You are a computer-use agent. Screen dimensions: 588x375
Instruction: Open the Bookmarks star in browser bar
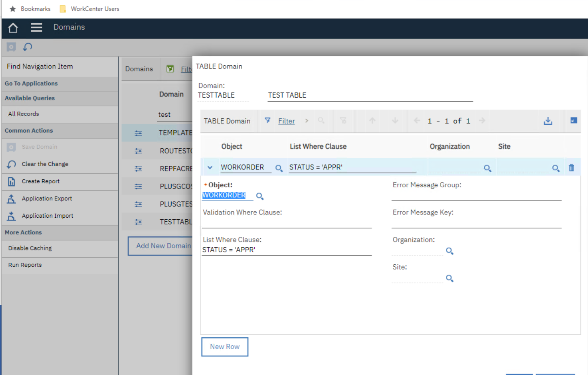(13, 9)
